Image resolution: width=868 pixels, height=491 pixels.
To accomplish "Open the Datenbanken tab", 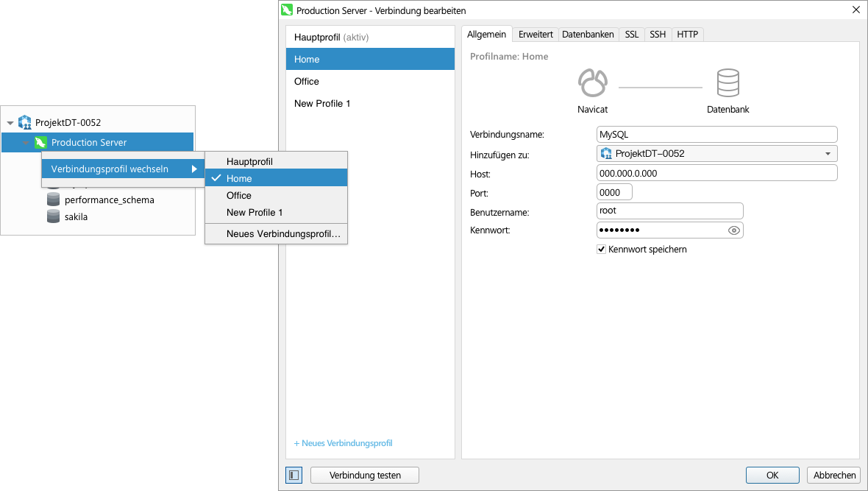I will pyautogui.click(x=588, y=34).
